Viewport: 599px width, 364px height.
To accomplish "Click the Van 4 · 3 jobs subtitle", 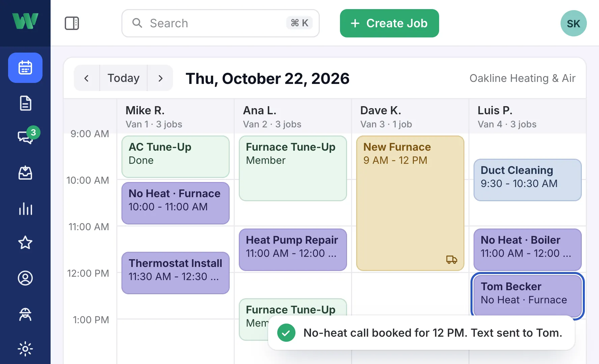I will point(507,124).
